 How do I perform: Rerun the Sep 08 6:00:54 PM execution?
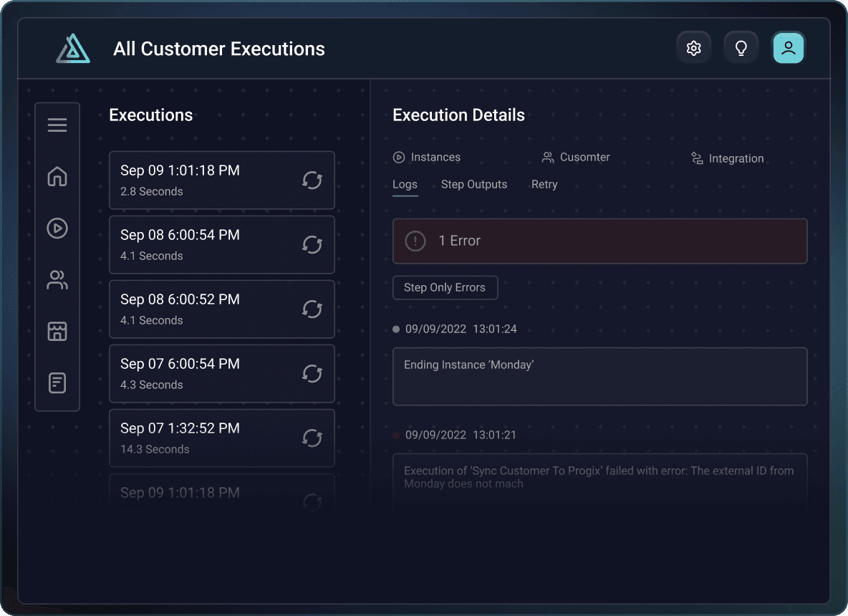[312, 244]
